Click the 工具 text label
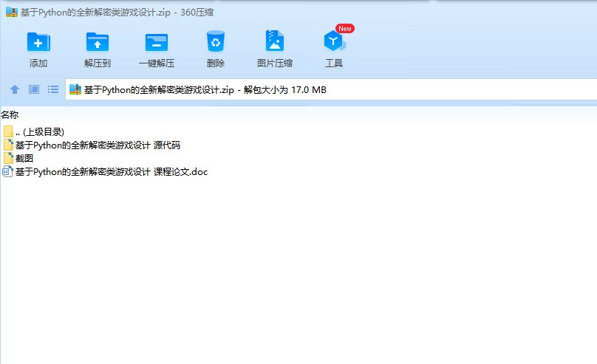This screenshot has width=597, height=364. (334, 63)
